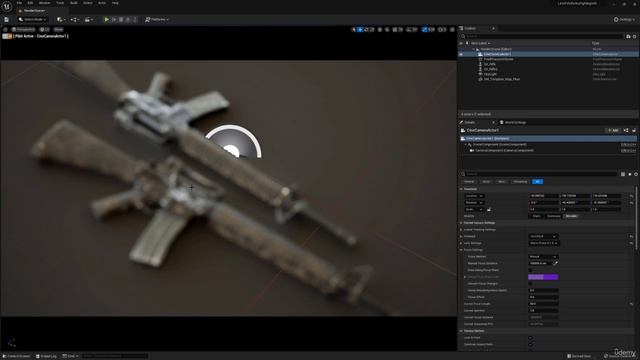Open the Window menu
The image size is (640, 360).
pos(44,3)
